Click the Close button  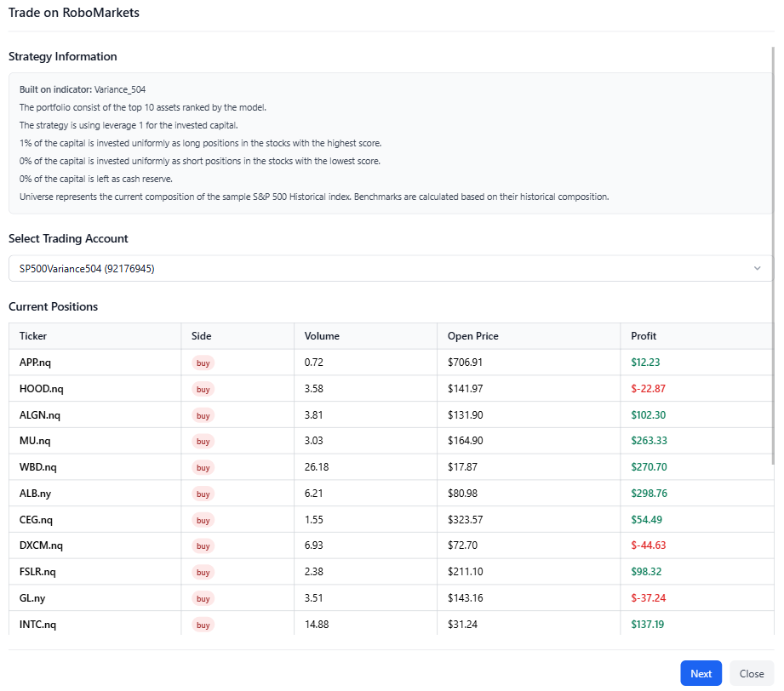pos(751,673)
